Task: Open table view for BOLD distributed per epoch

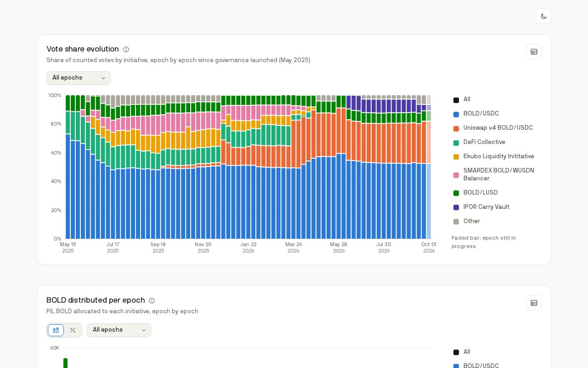Action: (534, 303)
